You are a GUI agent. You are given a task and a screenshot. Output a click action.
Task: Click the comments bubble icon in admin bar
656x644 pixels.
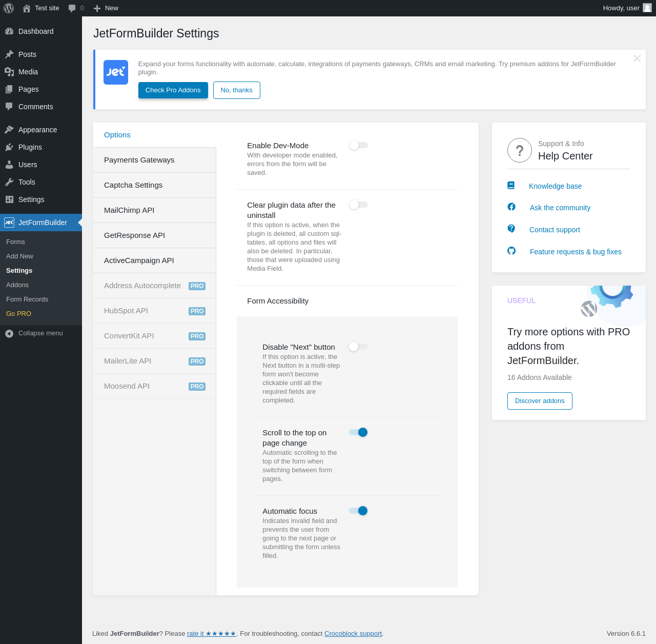click(x=72, y=8)
